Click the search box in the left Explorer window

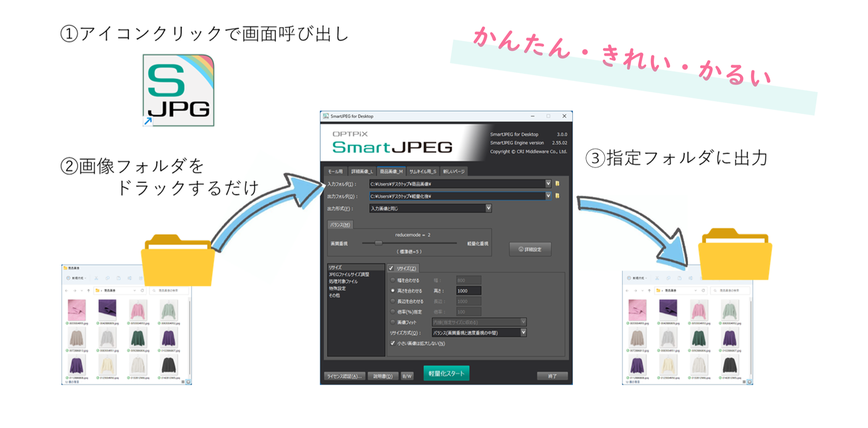169,291
